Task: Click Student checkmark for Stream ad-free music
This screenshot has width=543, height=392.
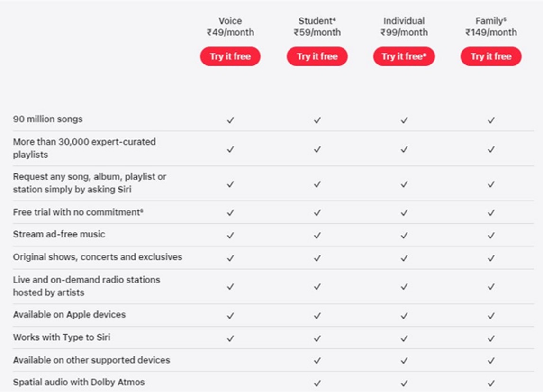Action: point(317,235)
